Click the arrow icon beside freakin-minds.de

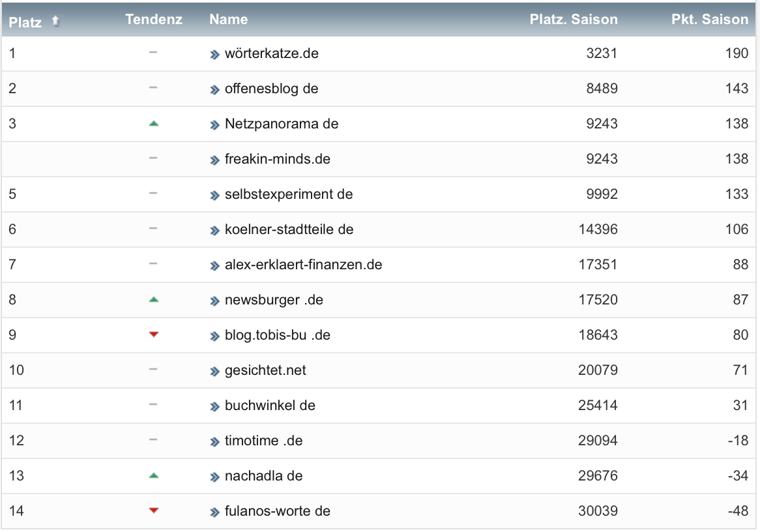click(214, 160)
